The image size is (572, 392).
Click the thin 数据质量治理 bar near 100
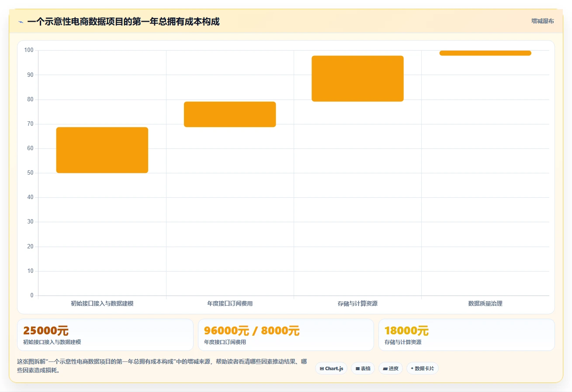coord(485,53)
